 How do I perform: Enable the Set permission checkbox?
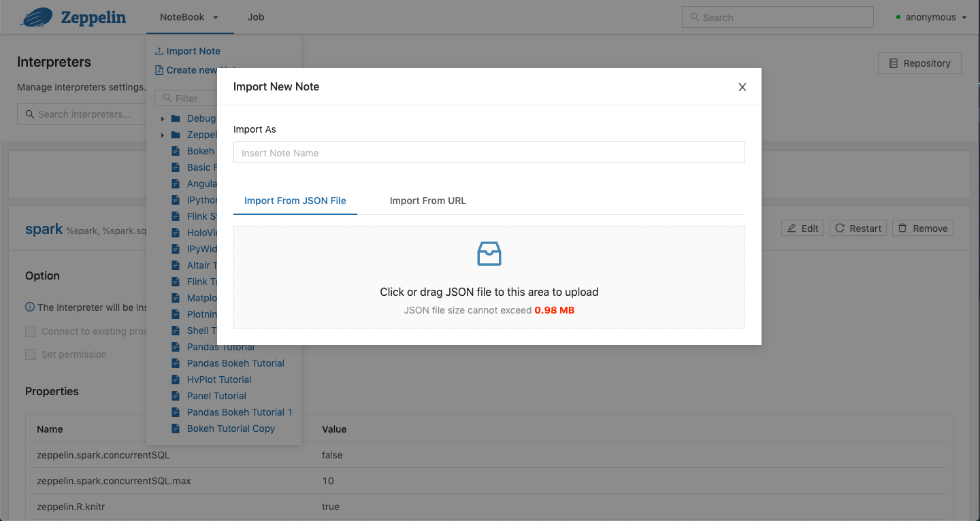pos(31,354)
